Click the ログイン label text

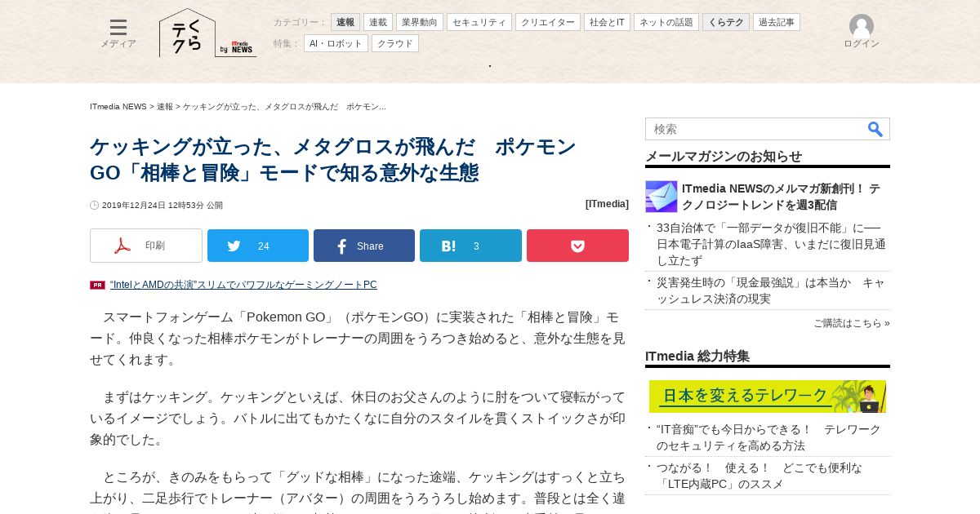[862, 44]
